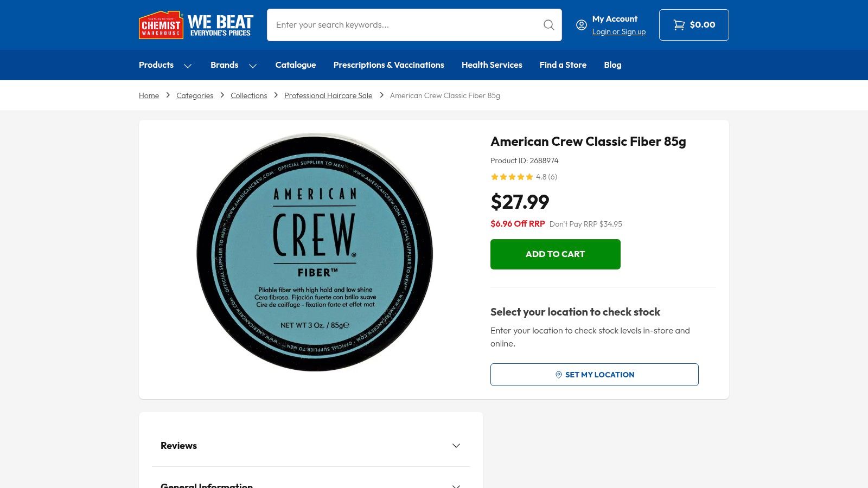Screen dimensions: 868x488
Task: Click the My Account person icon
Action: (581, 25)
